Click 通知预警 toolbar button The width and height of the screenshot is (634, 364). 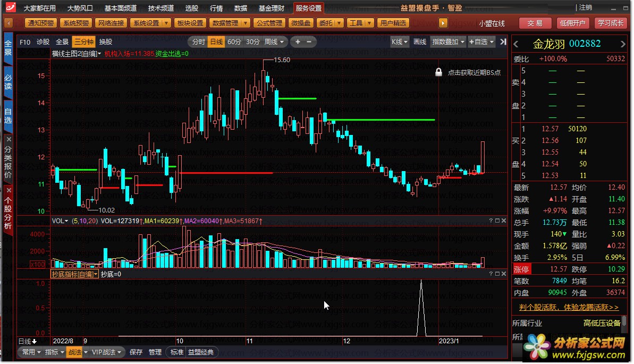(41, 23)
